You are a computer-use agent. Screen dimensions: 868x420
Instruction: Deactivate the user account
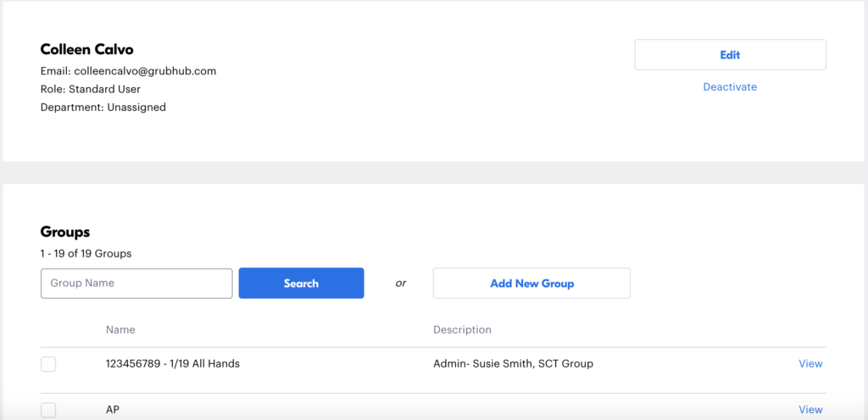730,86
